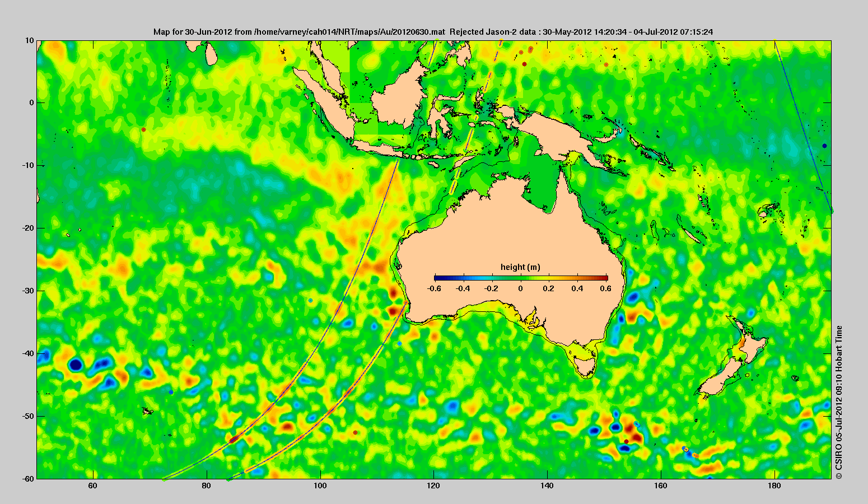Click the '0.4' colorbar tick label
The image size is (868, 504).
click(x=577, y=288)
